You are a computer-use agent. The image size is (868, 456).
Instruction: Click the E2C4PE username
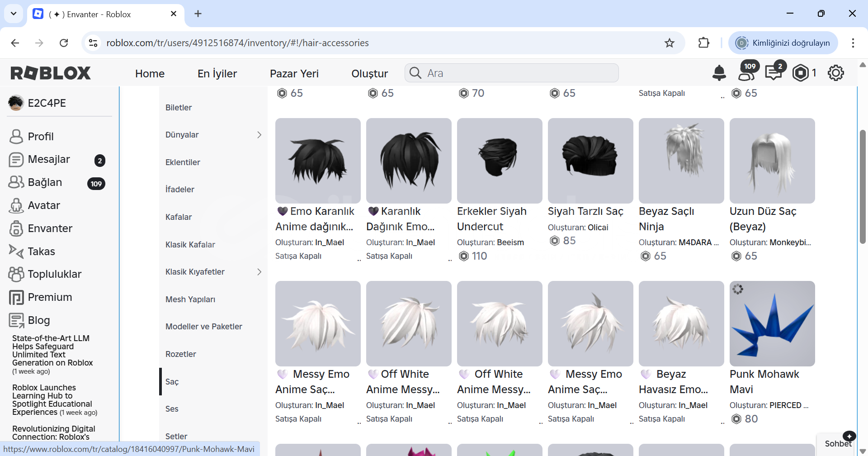(x=47, y=103)
